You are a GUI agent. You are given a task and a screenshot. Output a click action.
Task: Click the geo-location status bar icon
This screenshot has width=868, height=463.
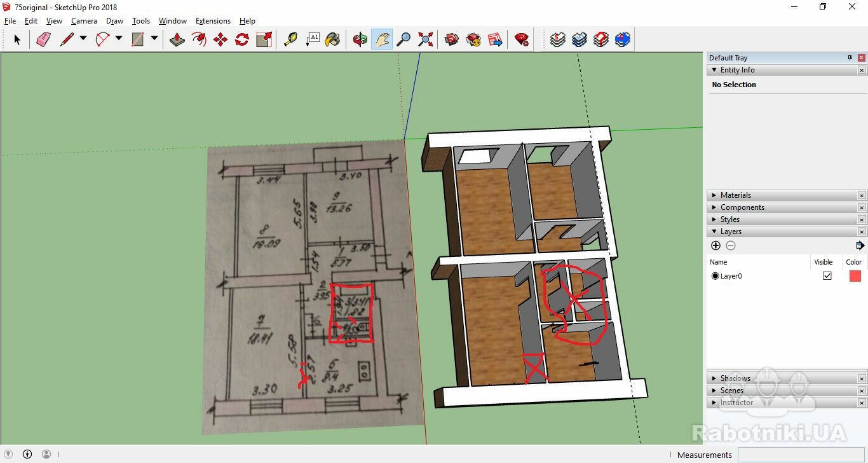tap(8, 454)
